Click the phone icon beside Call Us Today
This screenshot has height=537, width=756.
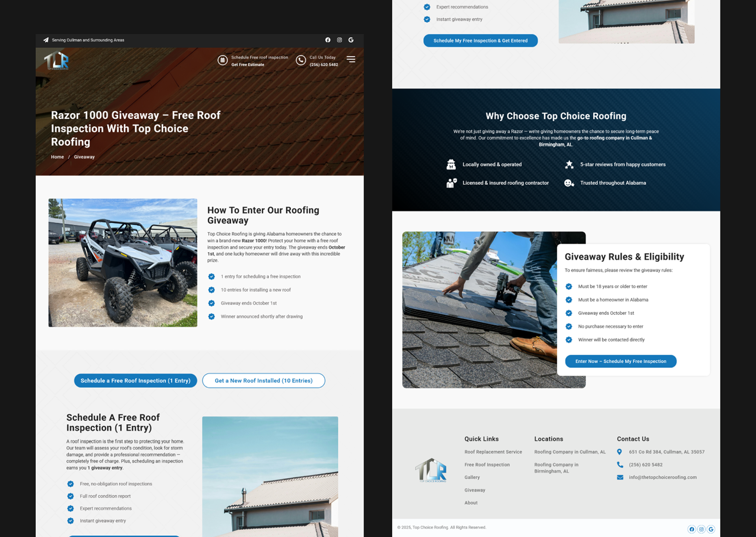pos(301,60)
